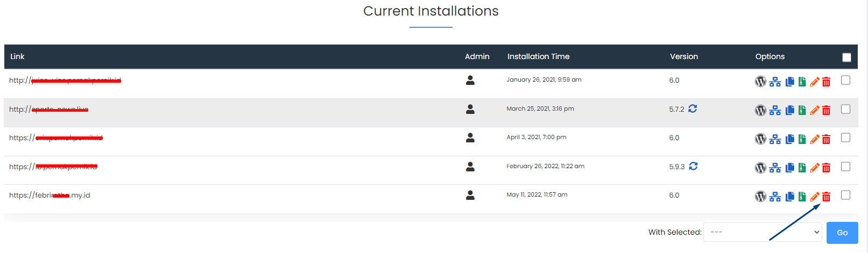Click the staging icon in the 5.7.2 row

pos(775,111)
